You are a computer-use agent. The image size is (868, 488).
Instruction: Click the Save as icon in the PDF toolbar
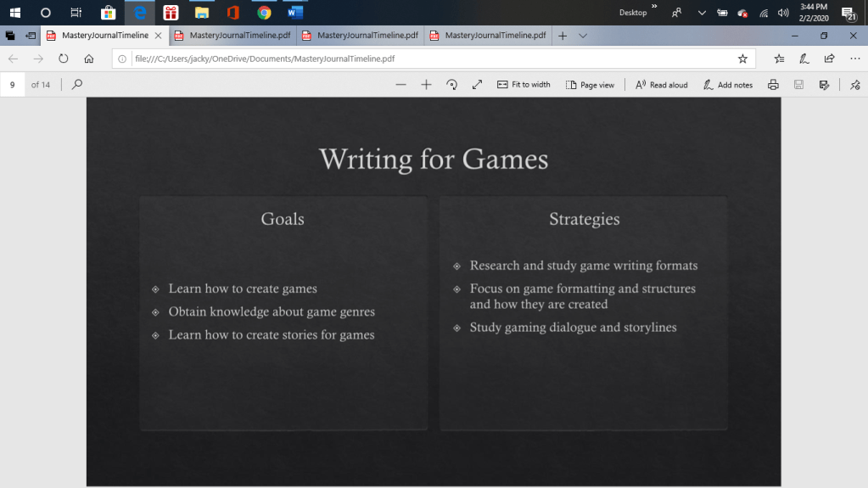[x=824, y=85]
